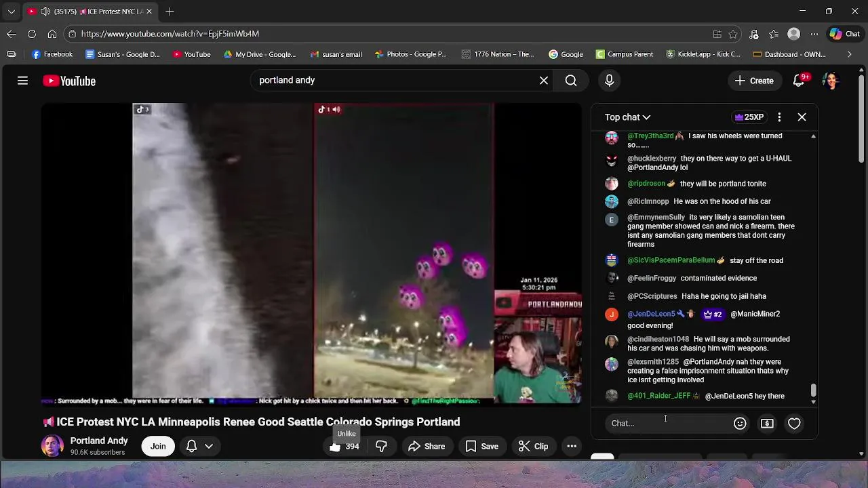The image size is (868, 488).
Task: Click the search magnifier button
Action: point(571,81)
